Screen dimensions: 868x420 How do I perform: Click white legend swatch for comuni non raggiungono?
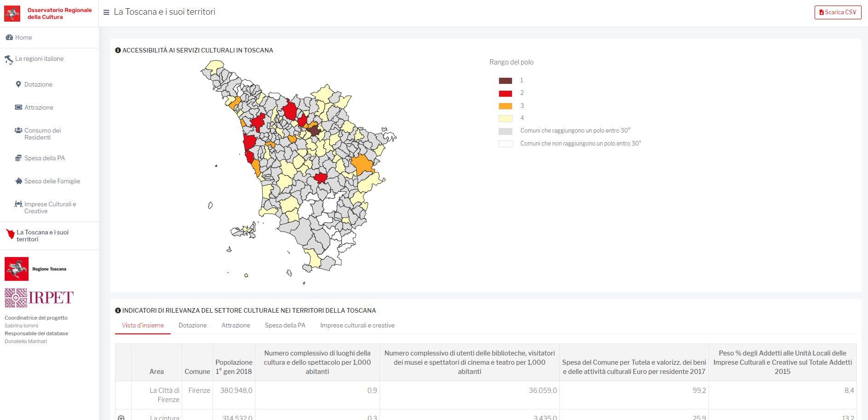tap(505, 144)
